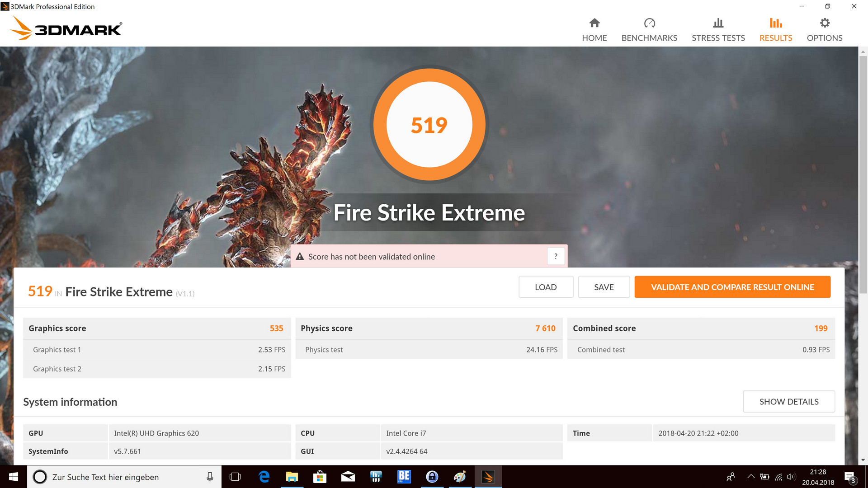Click the Cortana circle icon
Screen dimensions: 868x488
click(40, 477)
